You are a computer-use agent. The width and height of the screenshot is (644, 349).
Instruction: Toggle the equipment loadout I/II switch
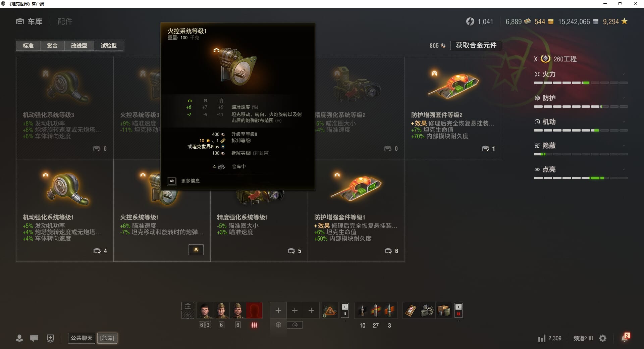coord(344,310)
